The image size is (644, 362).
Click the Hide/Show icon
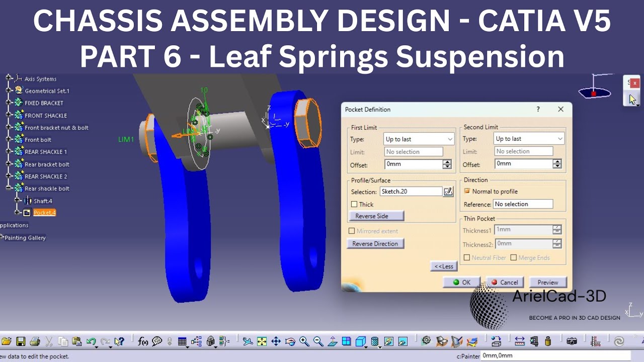click(x=389, y=341)
